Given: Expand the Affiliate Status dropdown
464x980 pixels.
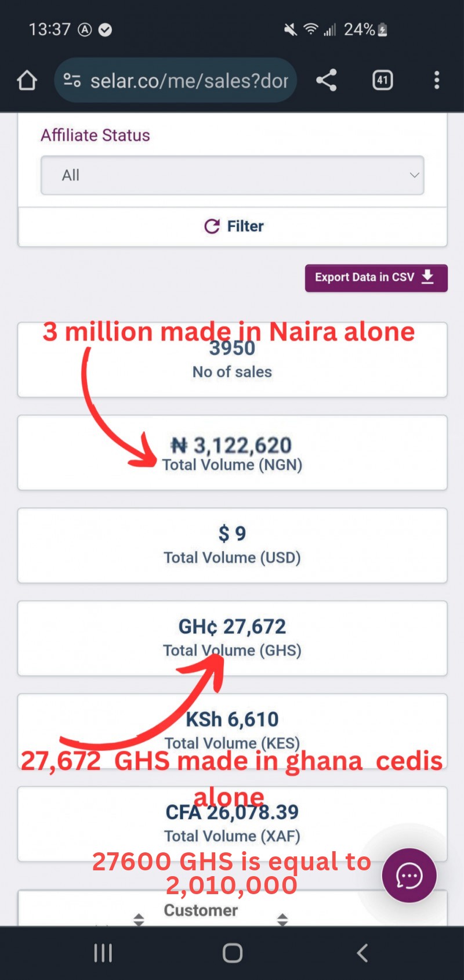Looking at the screenshot, I should tap(232, 175).
